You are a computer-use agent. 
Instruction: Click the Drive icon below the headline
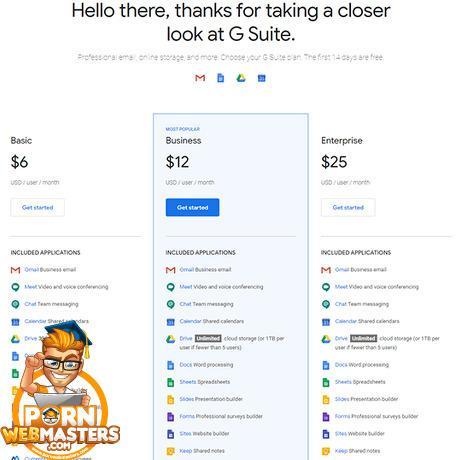(x=241, y=78)
